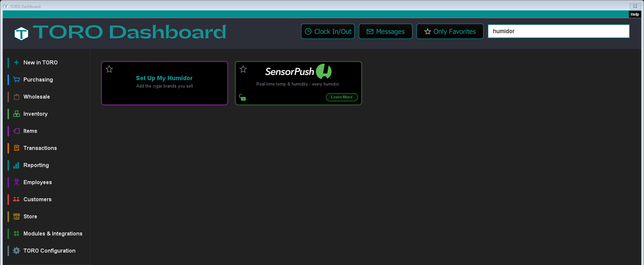
Task: Close the TORO Dashboard window
Action: pyautogui.click(x=635, y=6)
